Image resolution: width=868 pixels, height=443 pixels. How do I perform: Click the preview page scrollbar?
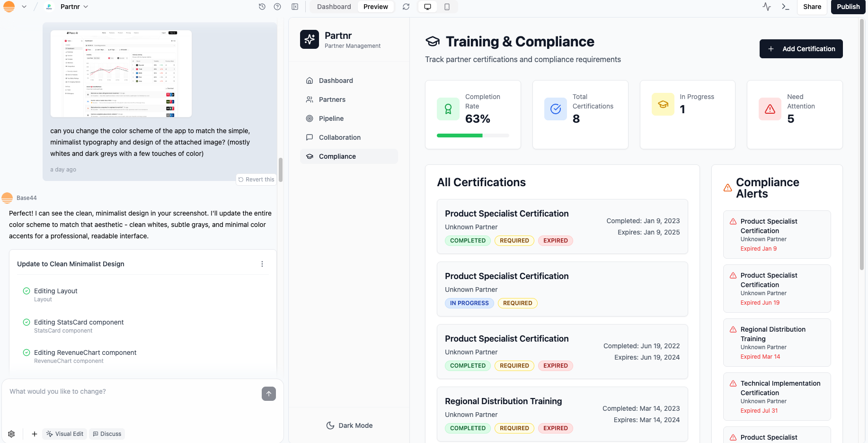click(862, 145)
